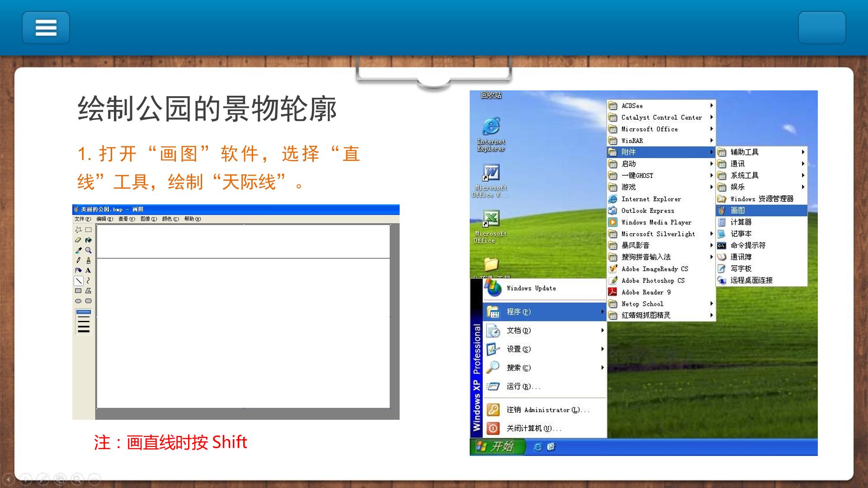Open the hamburger menu in slide header
868x488 pixels.
click(x=46, y=28)
